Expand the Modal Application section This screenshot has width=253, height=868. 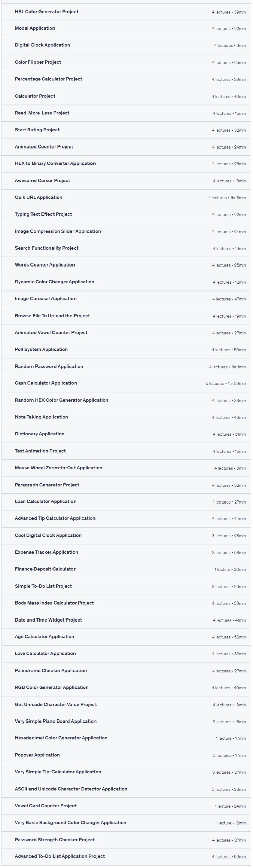click(126, 28)
